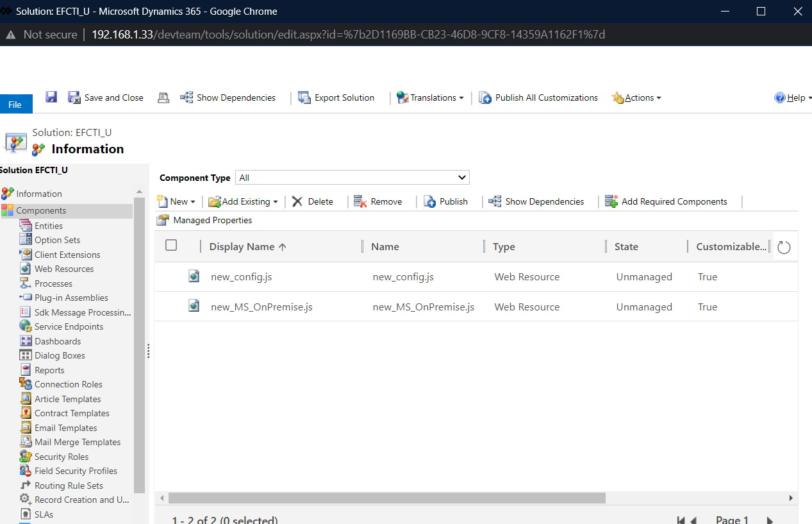Open the File menu tab
This screenshot has width=812, height=524.
[15, 105]
